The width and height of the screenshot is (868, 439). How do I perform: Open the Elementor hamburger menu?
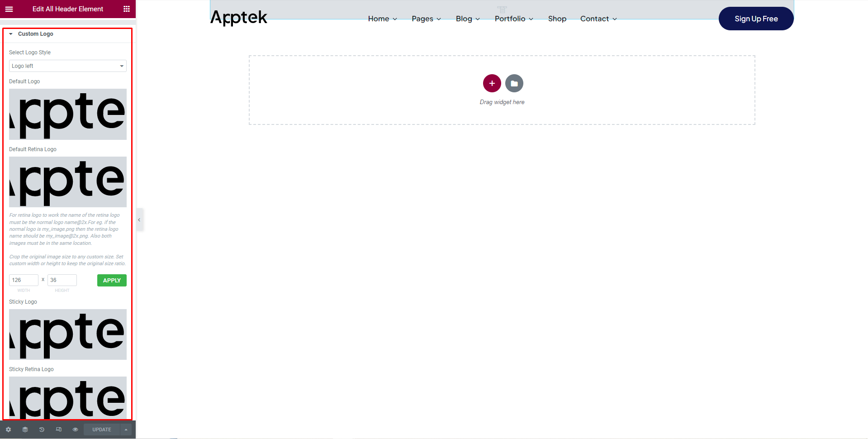(9, 9)
